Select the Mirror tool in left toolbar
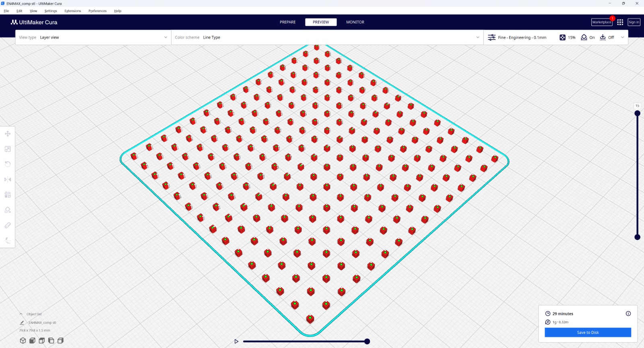 point(8,180)
